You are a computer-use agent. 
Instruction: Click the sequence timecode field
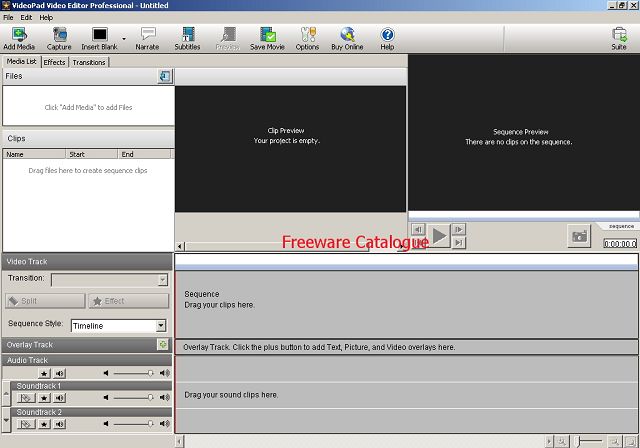coord(620,244)
